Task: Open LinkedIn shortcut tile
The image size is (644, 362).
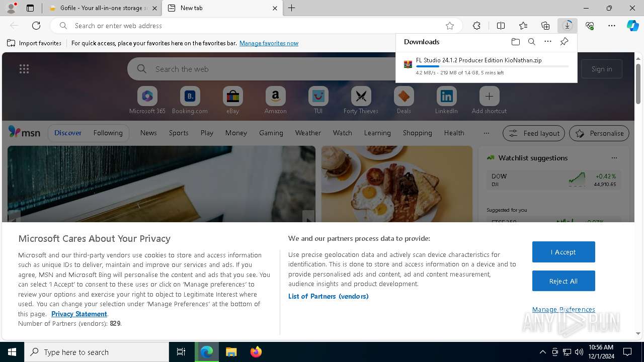Action: click(x=446, y=100)
